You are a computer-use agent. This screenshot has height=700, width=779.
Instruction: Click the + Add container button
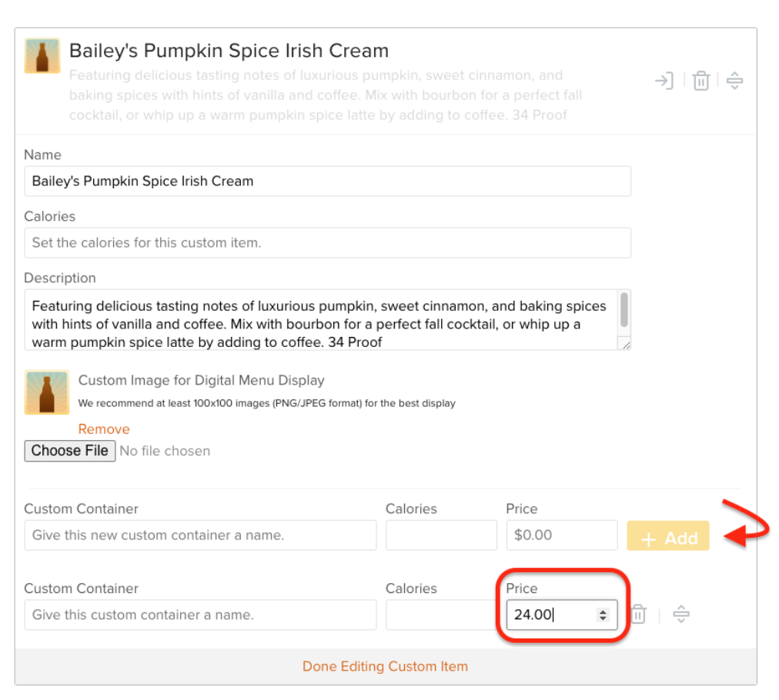point(667,535)
